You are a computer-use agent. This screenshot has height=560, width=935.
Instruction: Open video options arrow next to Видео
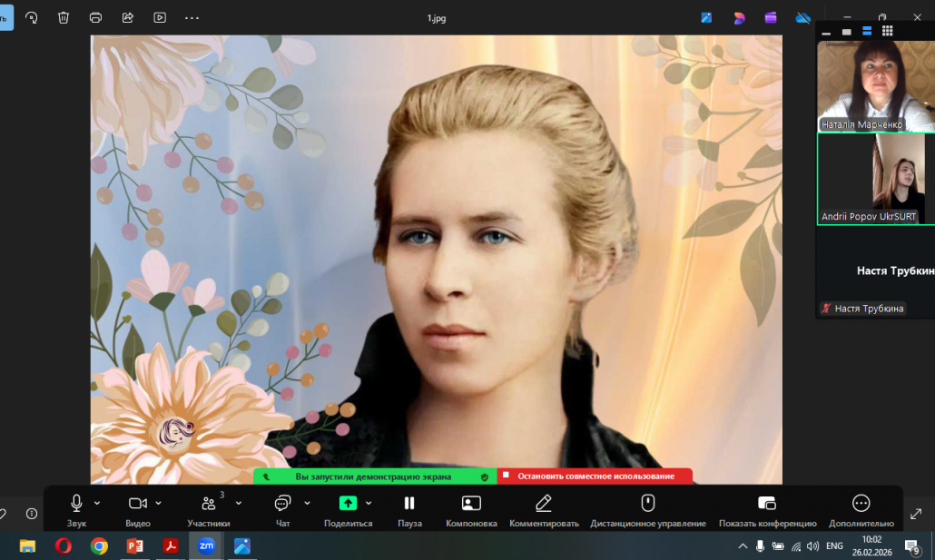[x=159, y=503]
